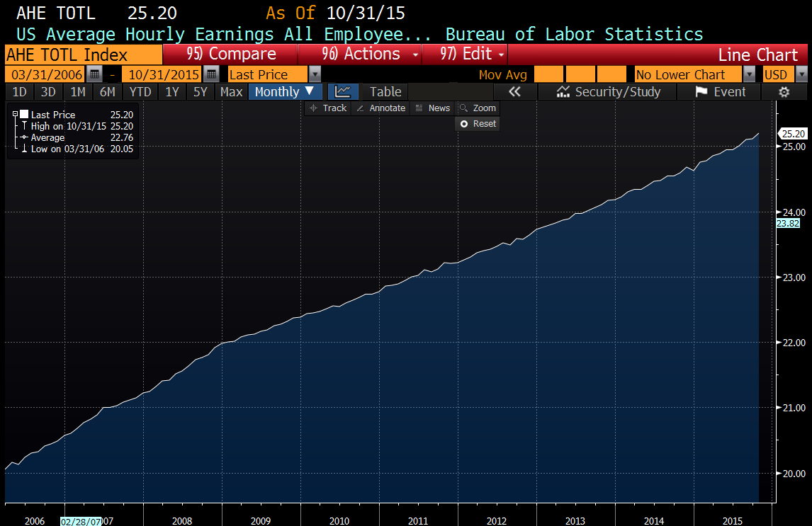
Task: Click the Reset radio button
Action: pyautogui.click(x=464, y=124)
